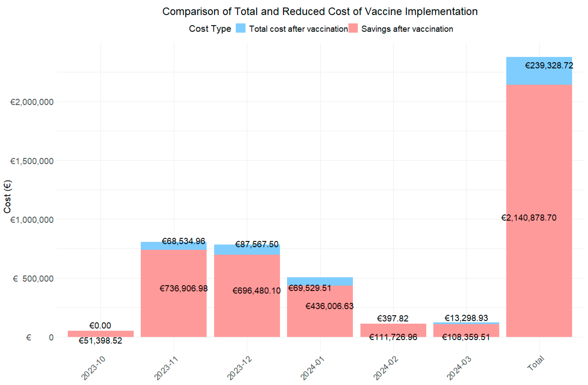Click the 2023-11 pink savings bar
The image size is (588, 385).
174,314
